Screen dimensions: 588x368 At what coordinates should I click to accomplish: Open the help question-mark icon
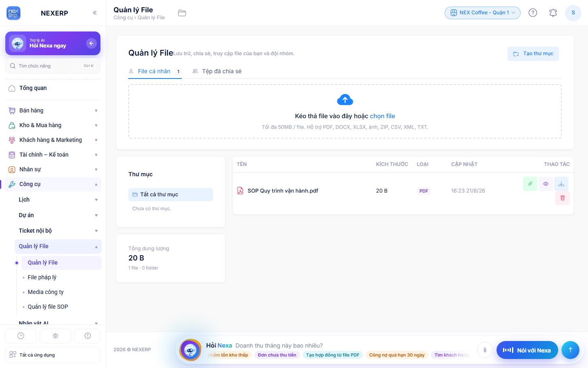(x=533, y=13)
